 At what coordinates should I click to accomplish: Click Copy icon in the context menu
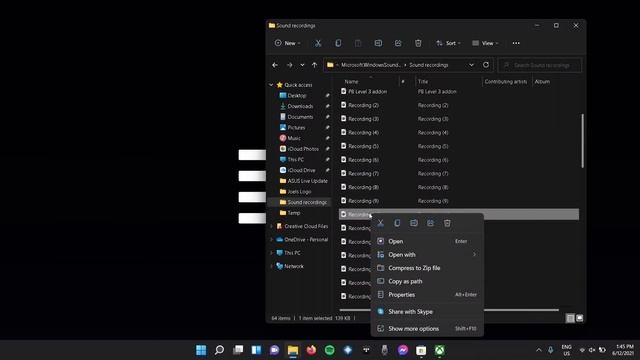tap(397, 223)
